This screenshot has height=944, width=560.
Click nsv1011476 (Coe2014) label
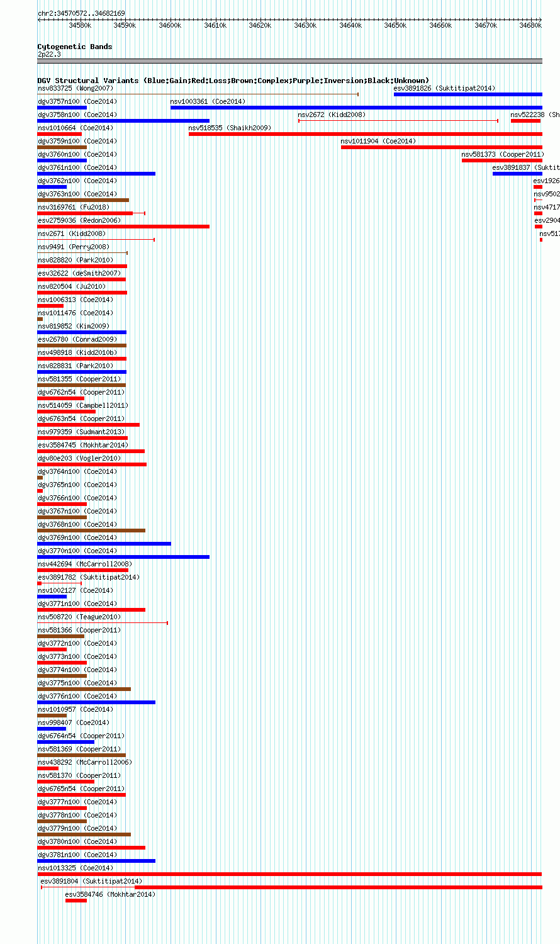(x=76, y=313)
